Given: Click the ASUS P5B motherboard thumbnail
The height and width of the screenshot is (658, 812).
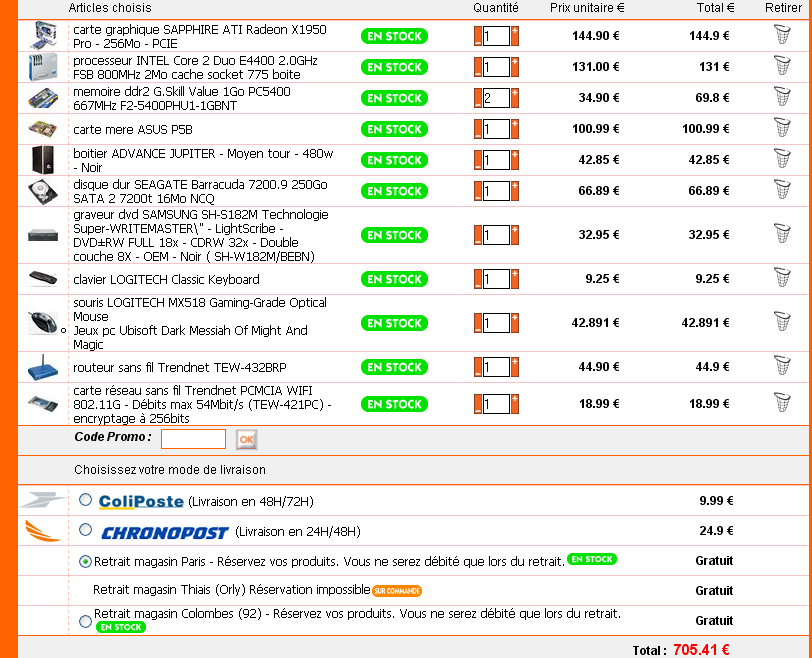Looking at the screenshot, I should [x=43, y=129].
